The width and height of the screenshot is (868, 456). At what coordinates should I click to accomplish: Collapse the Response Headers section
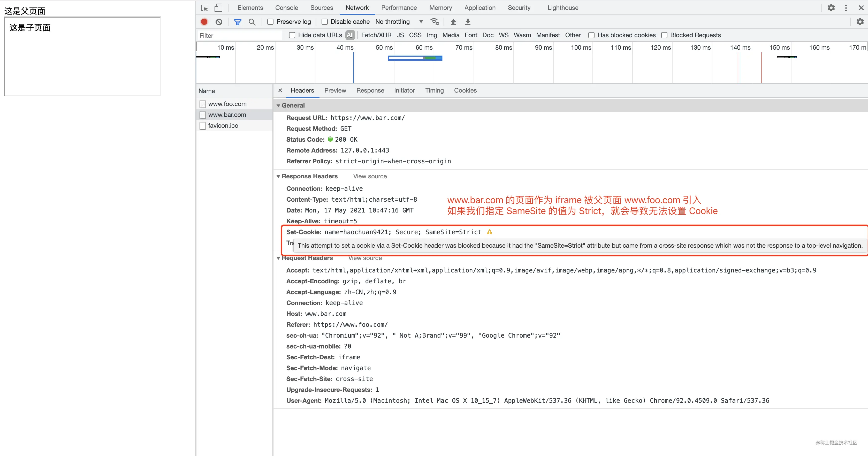(278, 176)
